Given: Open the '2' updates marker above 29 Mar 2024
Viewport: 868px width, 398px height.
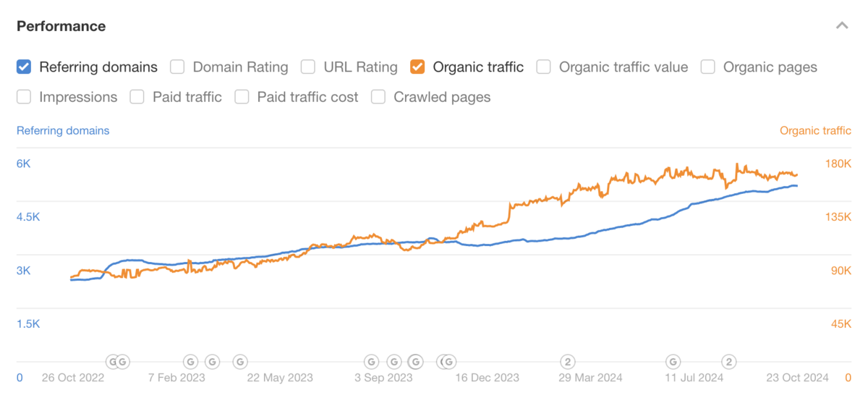Looking at the screenshot, I should click(x=569, y=361).
